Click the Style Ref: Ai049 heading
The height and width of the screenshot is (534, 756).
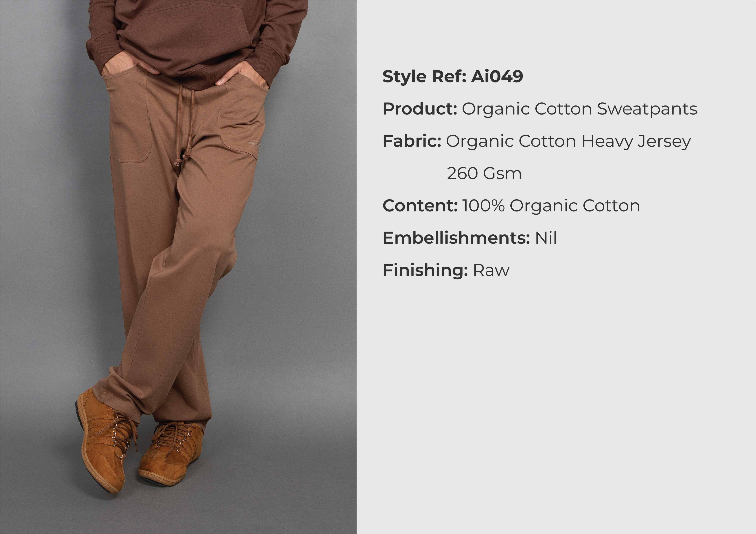point(453,77)
